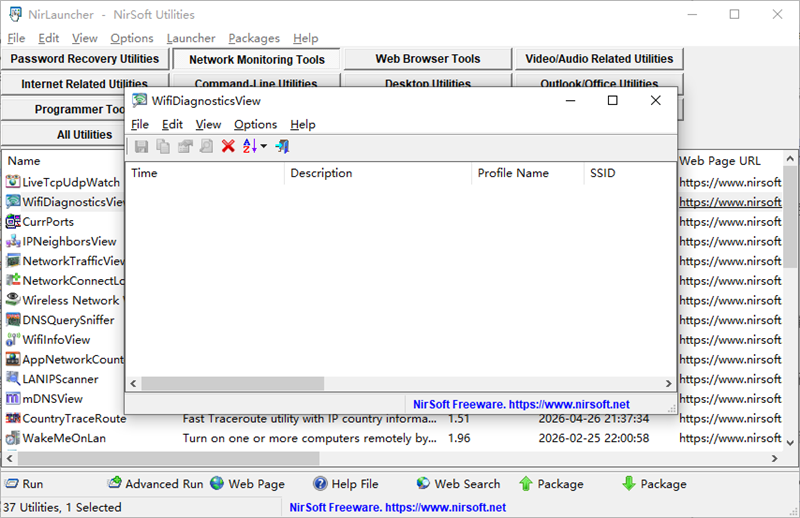
Task: Click NirLauncher horizontal scrollbar thumb
Action: (169, 458)
